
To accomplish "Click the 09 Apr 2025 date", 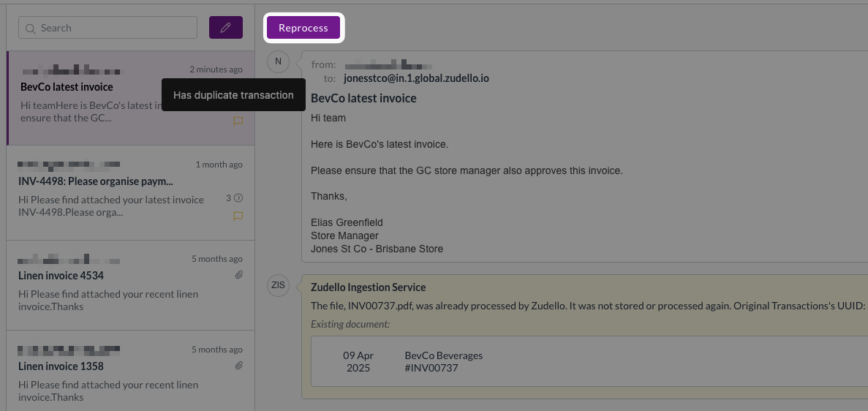I will click(358, 362).
